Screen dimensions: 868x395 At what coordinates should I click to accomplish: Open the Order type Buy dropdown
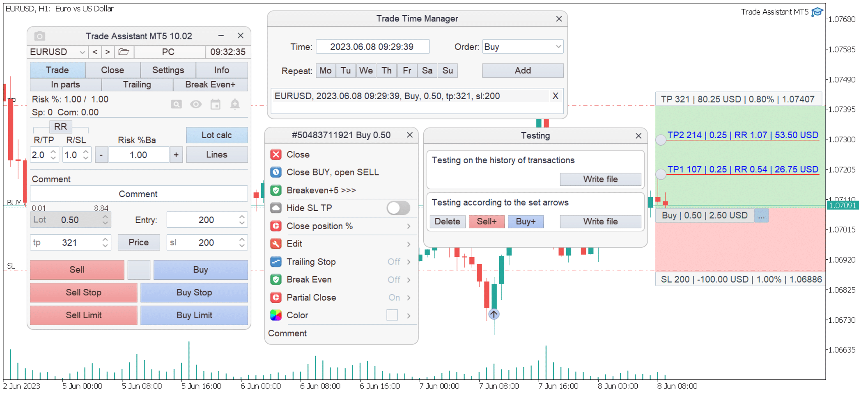pyautogui.click(x=522, y=47)
